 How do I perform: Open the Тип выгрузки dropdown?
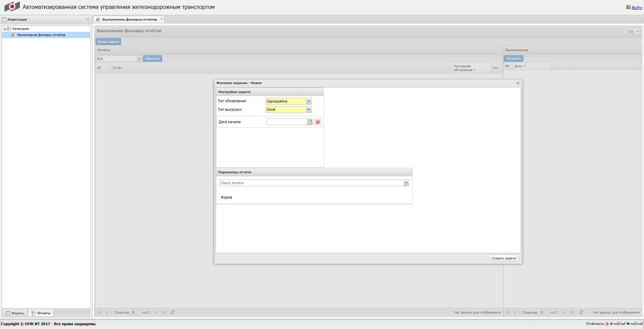(x=308, y=109)
